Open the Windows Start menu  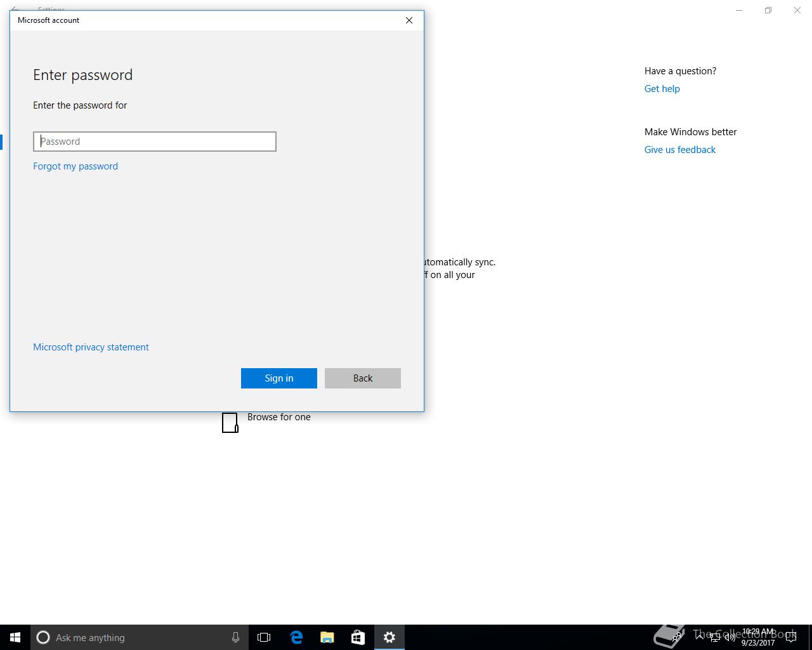click(x=15, y=637)
